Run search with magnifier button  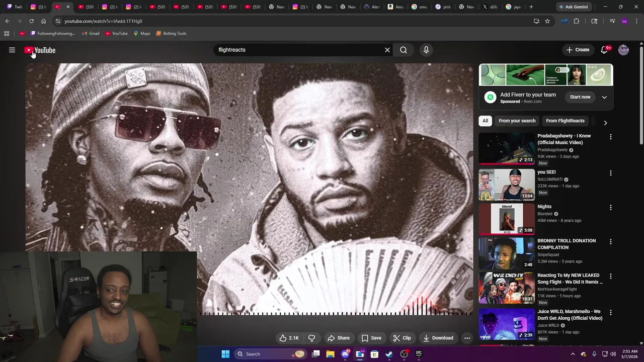point(404,50)
